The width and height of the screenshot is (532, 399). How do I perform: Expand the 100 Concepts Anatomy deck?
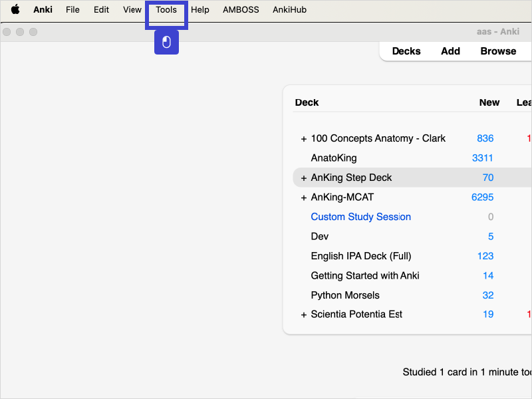click(304, 139)
